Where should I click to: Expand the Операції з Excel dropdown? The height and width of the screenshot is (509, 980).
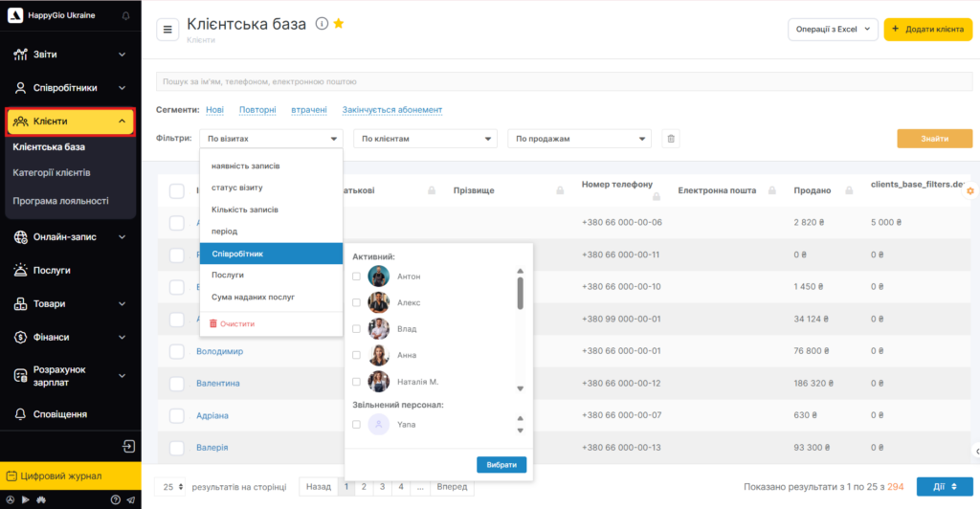point(832,30)
